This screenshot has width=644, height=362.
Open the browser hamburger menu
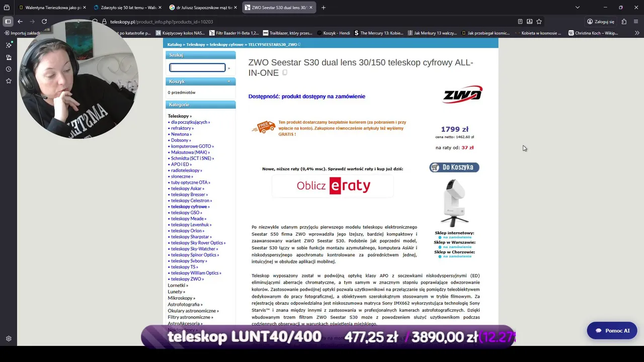pyautogui.click(x=636, y=22)
